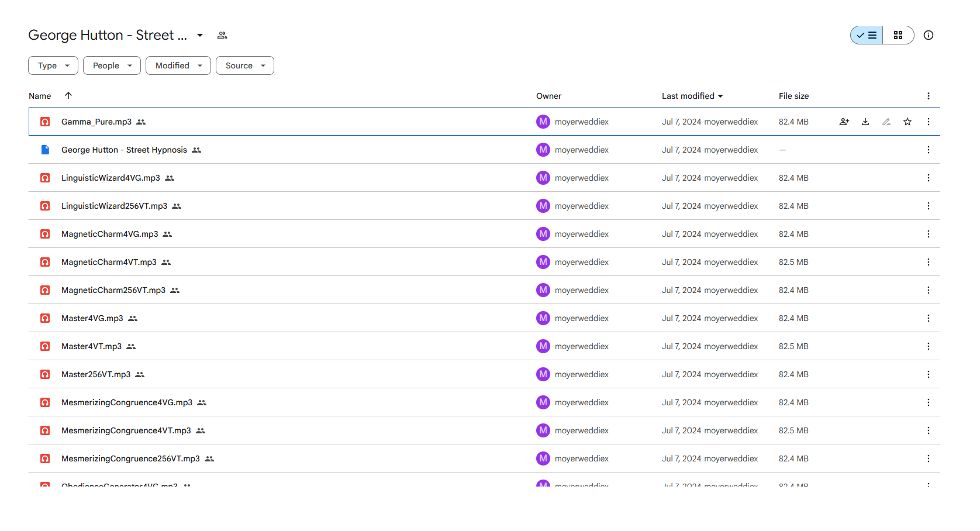Share the Gamma_Pure.mp3 file

(844, 122)
